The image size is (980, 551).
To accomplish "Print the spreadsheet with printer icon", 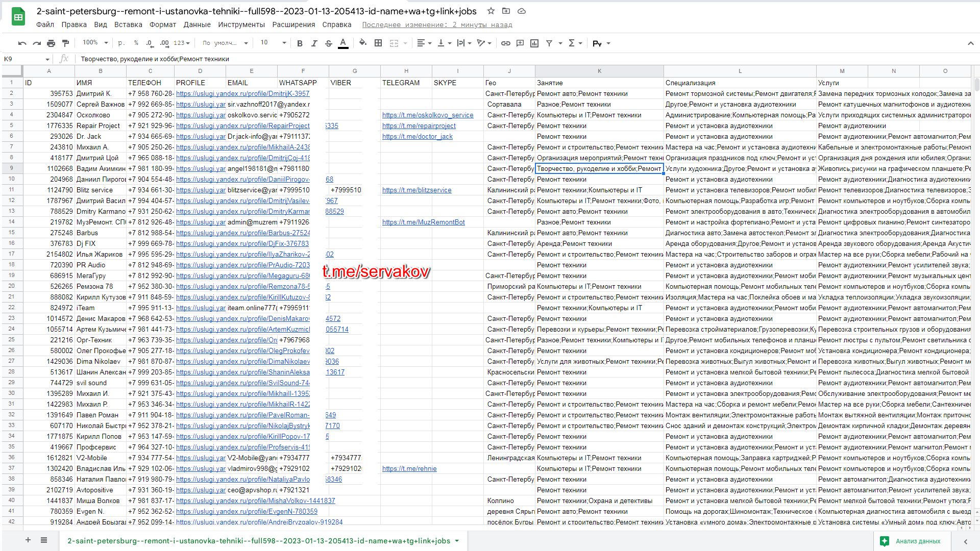I will (51, 43).
